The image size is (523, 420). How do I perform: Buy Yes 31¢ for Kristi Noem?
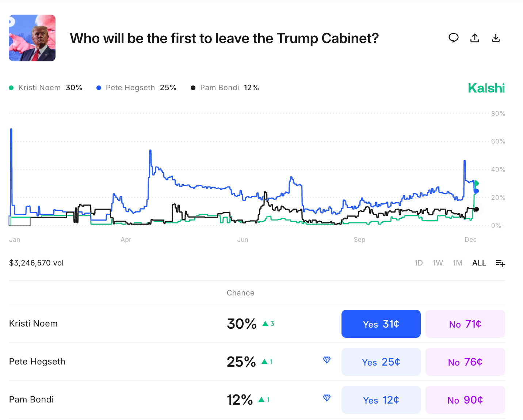coord(381,324)
